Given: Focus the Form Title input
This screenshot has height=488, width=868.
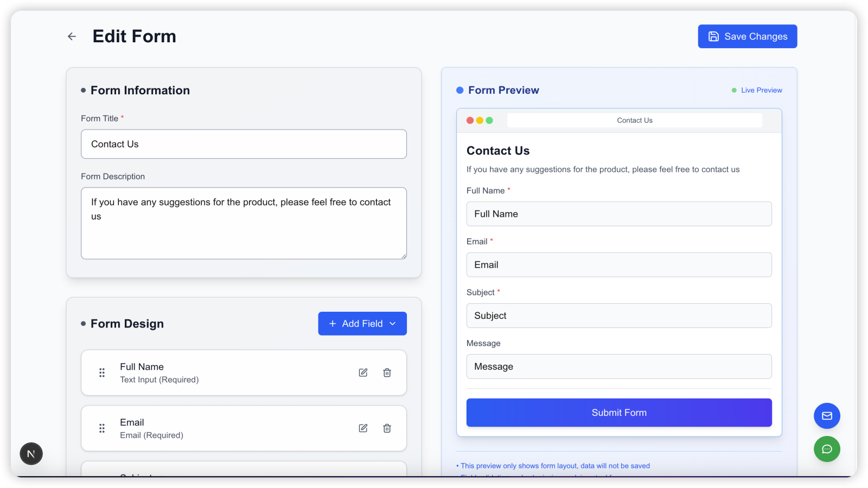Looking at the screenshot, I should pyautogui.click(x=244, y=144).
